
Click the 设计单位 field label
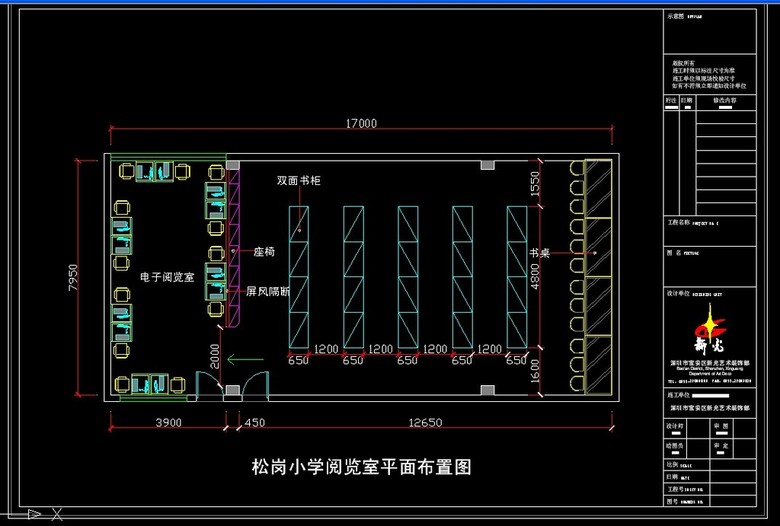[679, 294]
